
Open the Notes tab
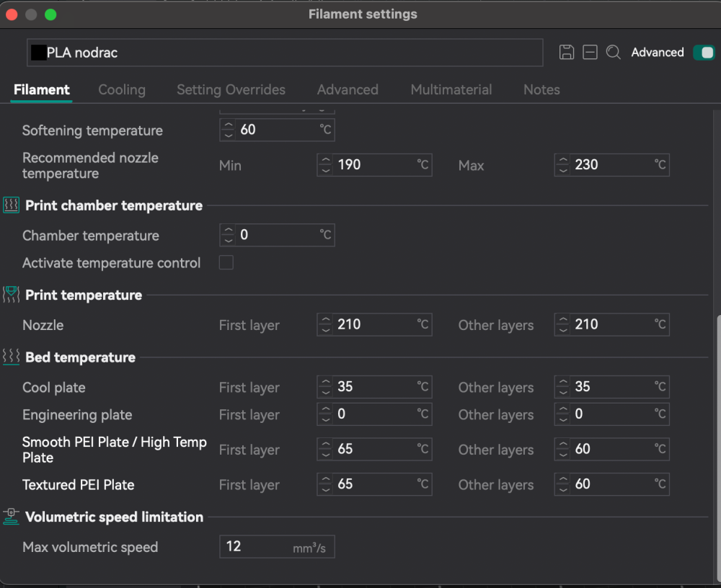point(541,90)
